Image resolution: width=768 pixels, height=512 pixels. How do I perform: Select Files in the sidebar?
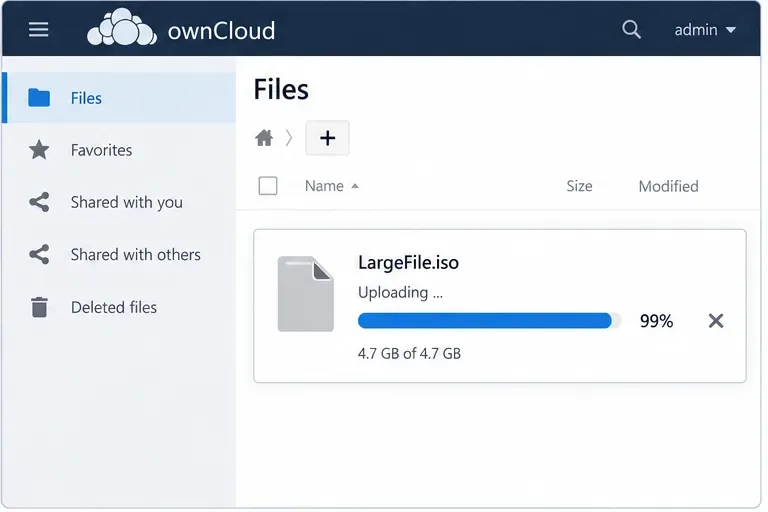coord(119,98)
